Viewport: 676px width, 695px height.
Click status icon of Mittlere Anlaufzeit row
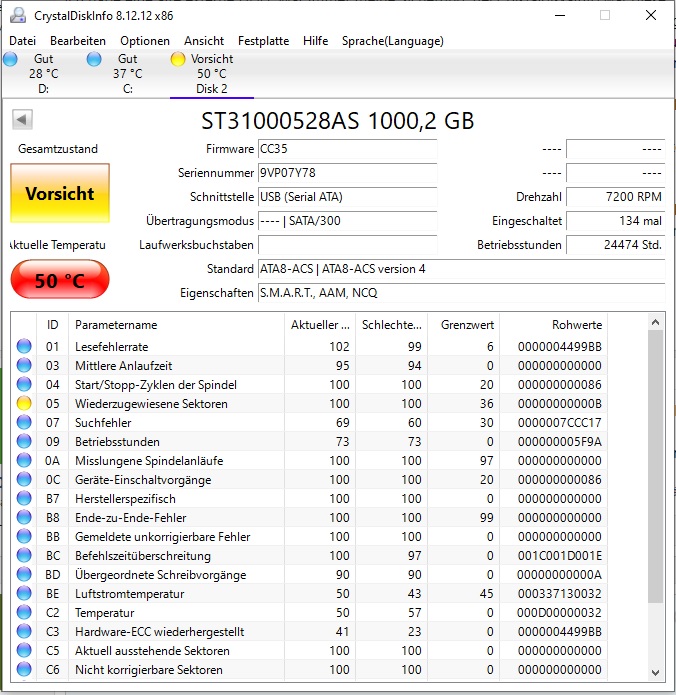point(24,365)
